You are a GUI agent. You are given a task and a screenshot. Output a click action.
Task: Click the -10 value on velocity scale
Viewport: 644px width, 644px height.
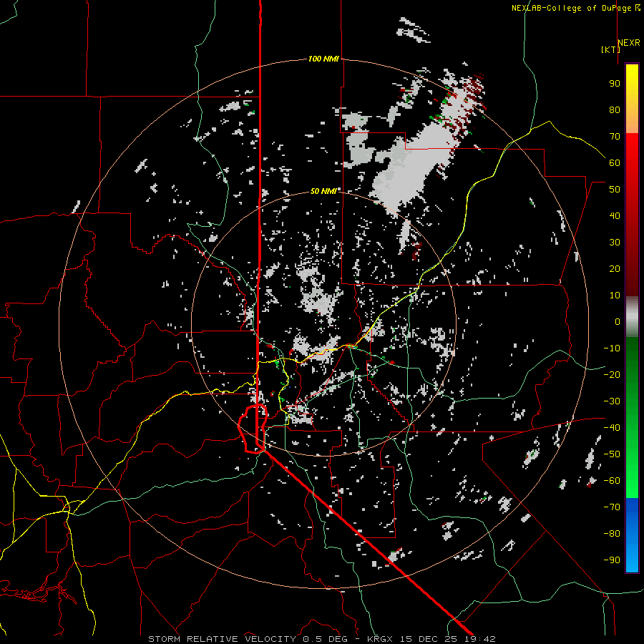612,348
